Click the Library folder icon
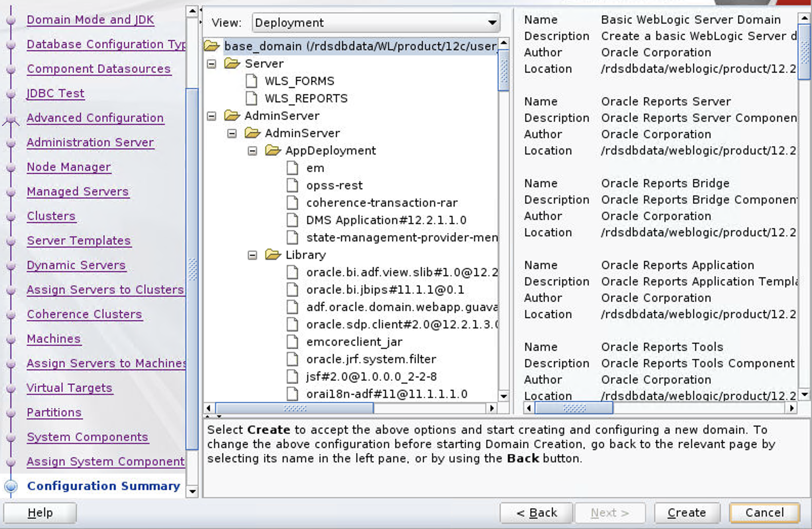Viewport: 812px width, 529px height. pyautogui.click(x=273, y=255)
